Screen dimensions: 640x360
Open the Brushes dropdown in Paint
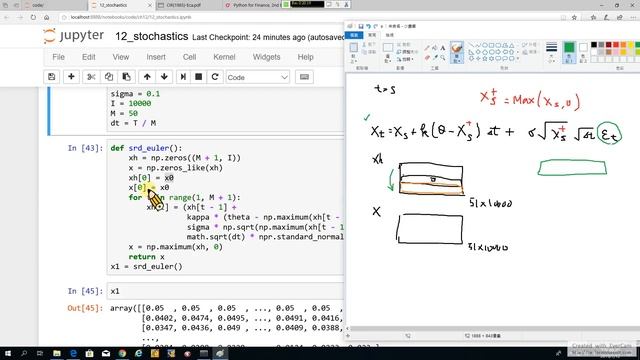[457, 60]
